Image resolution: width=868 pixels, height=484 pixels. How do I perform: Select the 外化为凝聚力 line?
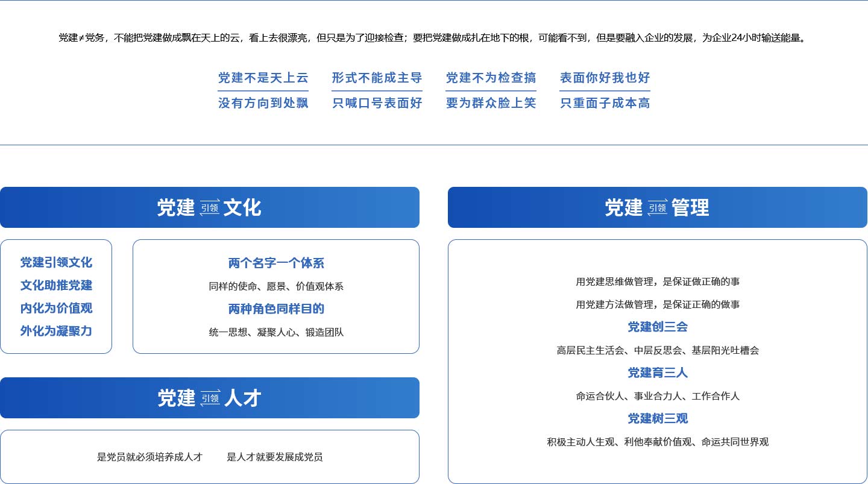[x=56, y=331]
